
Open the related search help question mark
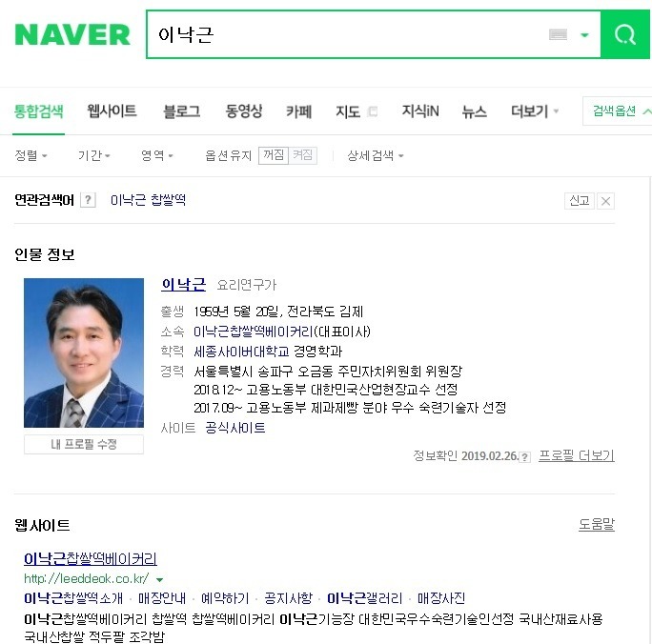[88, 200]
